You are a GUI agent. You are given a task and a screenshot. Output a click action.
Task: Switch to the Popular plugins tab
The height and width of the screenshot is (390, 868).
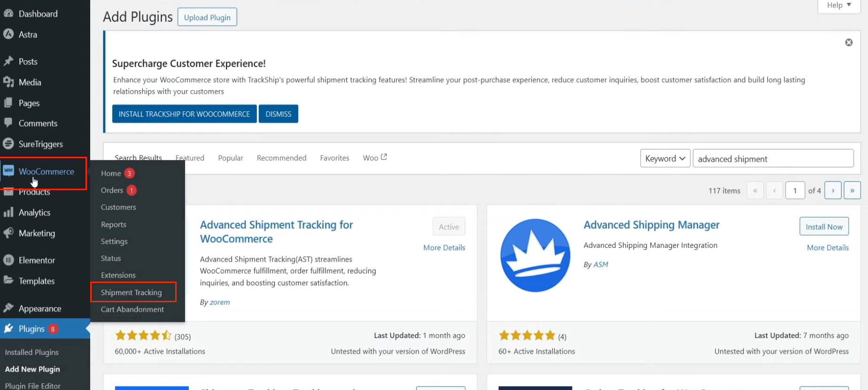pyautogui.click(x=231, y=158)
